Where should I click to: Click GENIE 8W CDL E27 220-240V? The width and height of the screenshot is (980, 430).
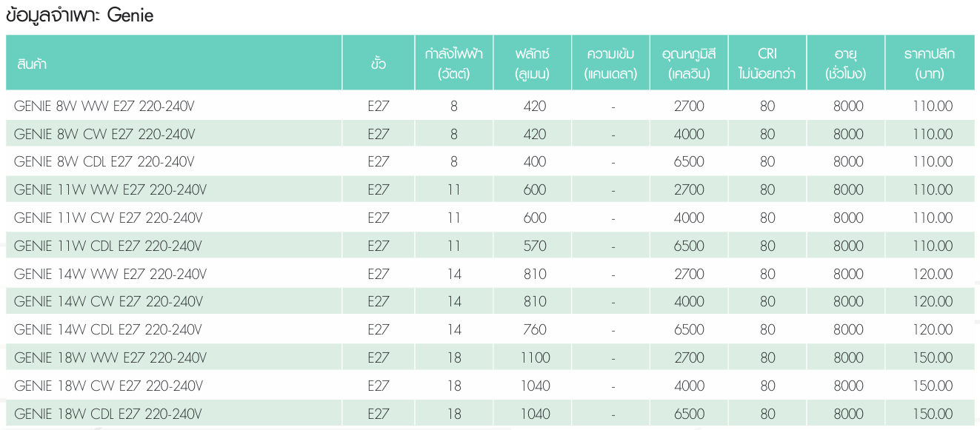[104, 162]
